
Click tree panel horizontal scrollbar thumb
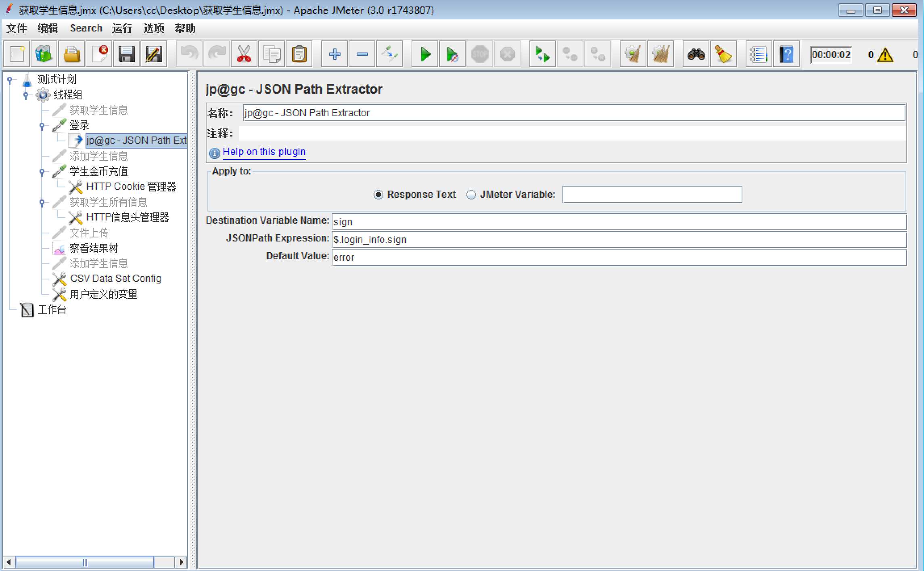[x=85, y=562]
